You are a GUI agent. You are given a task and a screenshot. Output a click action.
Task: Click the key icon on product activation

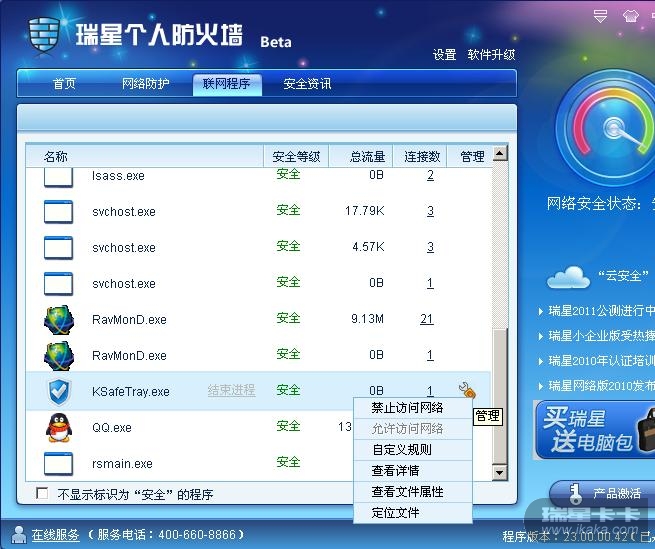pos(576,493)
